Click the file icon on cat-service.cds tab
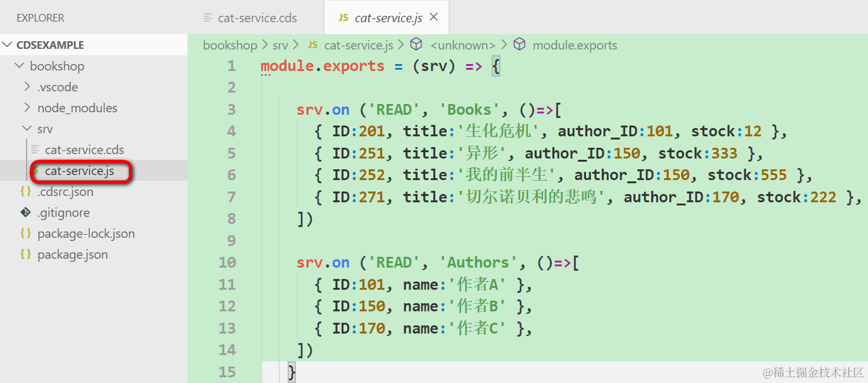Screen dimensions: 868x383 [x=208, y=18]
